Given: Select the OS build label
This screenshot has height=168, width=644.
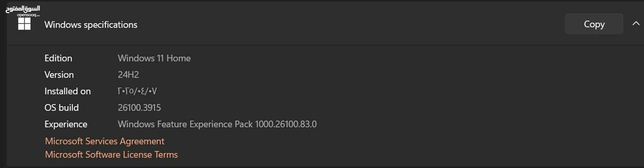Looking at the screenshot, I should point(62,108).
